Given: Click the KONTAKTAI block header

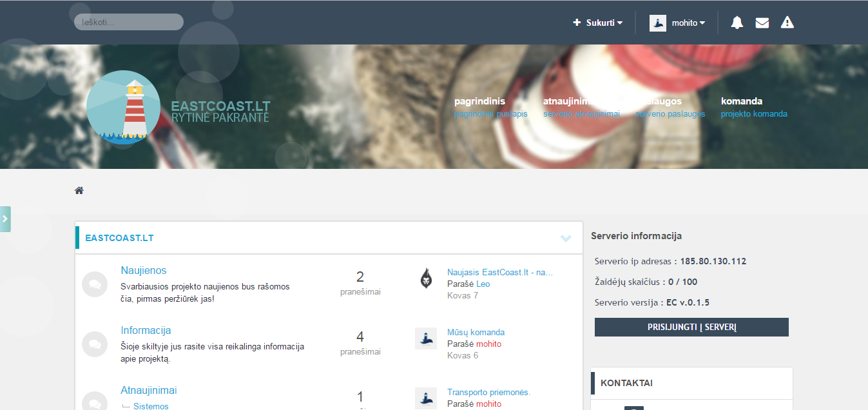Looking at the screenshot, I should pos(691,383).
